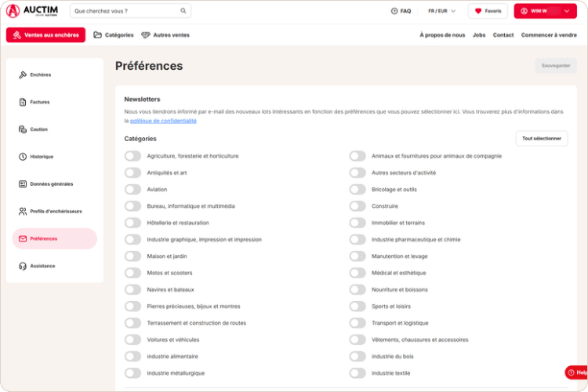
Task: Click the Auctim logo icon
Action: [13, 11]
